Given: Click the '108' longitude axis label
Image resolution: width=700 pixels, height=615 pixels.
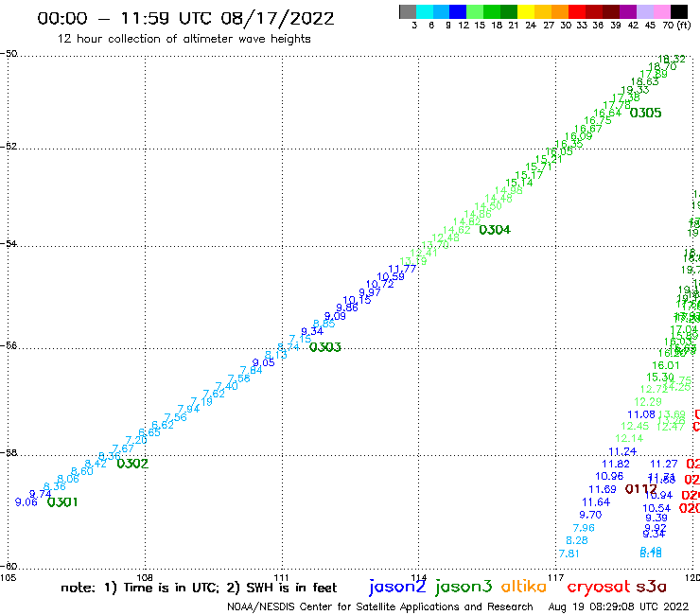Looking at the screenshot, I should (144, 577).
